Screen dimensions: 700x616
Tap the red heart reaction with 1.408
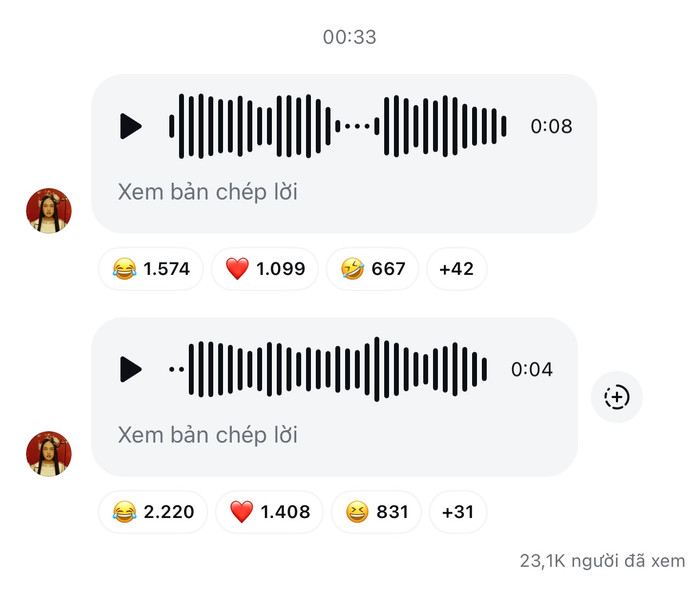coord(269,512)
